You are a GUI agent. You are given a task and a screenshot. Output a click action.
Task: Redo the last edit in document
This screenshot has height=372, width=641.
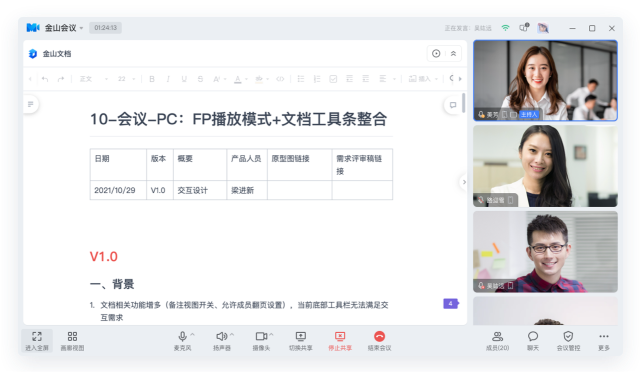click(61, 79)
